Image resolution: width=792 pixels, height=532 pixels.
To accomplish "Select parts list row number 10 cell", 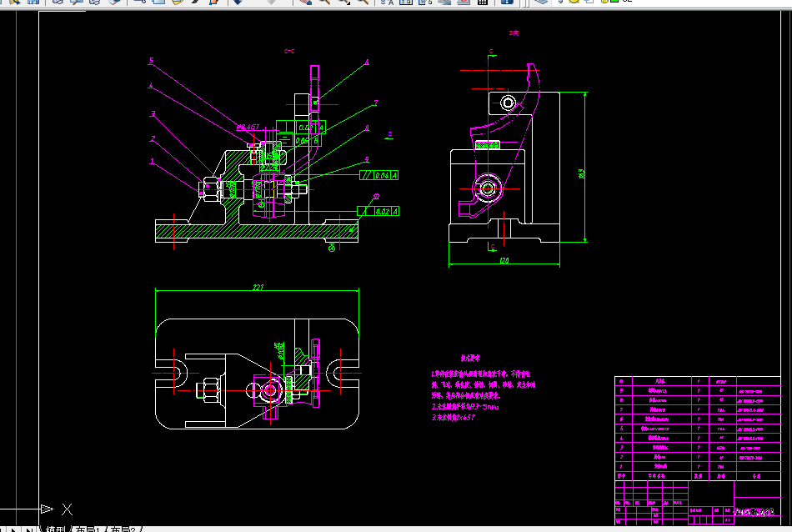I will click(624, 381).
